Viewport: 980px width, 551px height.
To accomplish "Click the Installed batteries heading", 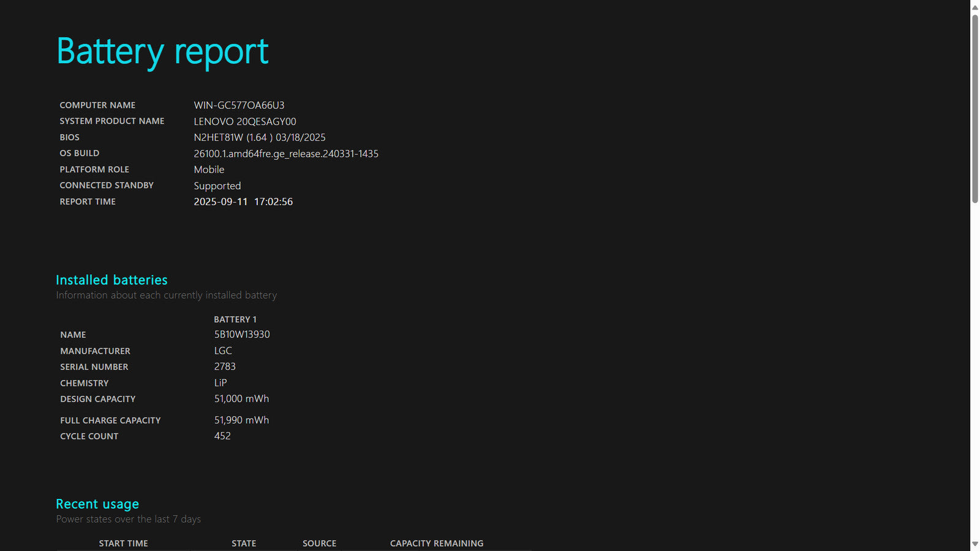I will click(x=111, y=280).
